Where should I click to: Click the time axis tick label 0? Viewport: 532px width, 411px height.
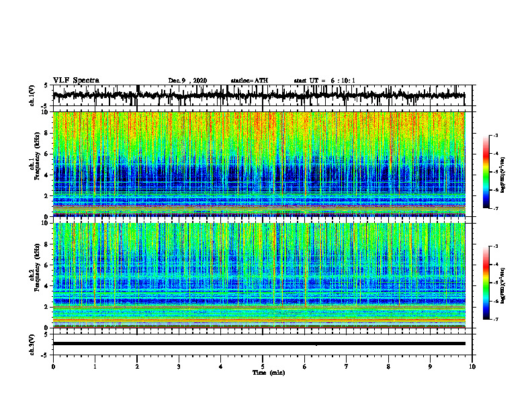(53, 367)
